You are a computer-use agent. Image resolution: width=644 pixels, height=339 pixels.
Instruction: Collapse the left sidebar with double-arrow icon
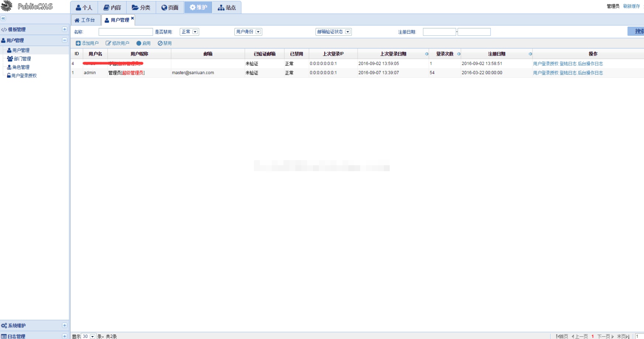point(3,18)
